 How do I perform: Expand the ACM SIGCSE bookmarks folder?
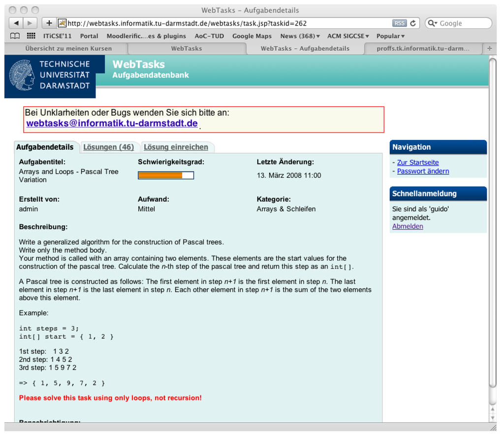click(348, 36)
